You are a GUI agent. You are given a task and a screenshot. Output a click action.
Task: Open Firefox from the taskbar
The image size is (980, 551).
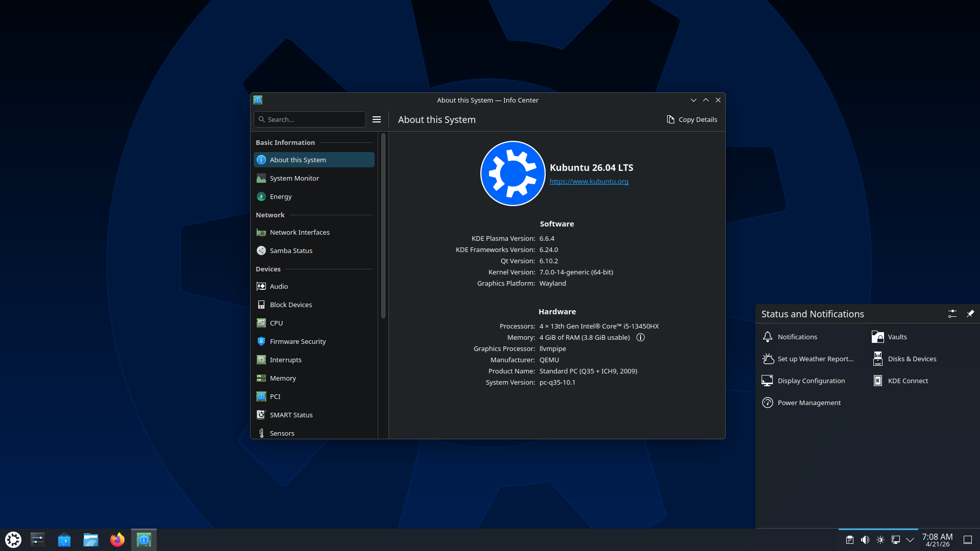pyautogui.click(x=117, y=539)
